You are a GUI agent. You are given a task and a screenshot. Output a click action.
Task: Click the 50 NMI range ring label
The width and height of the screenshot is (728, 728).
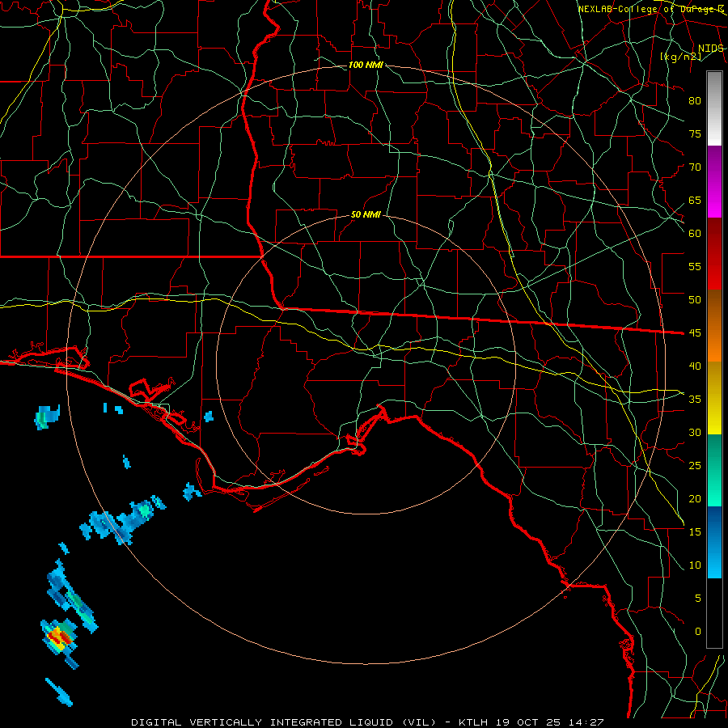point(366,214)
